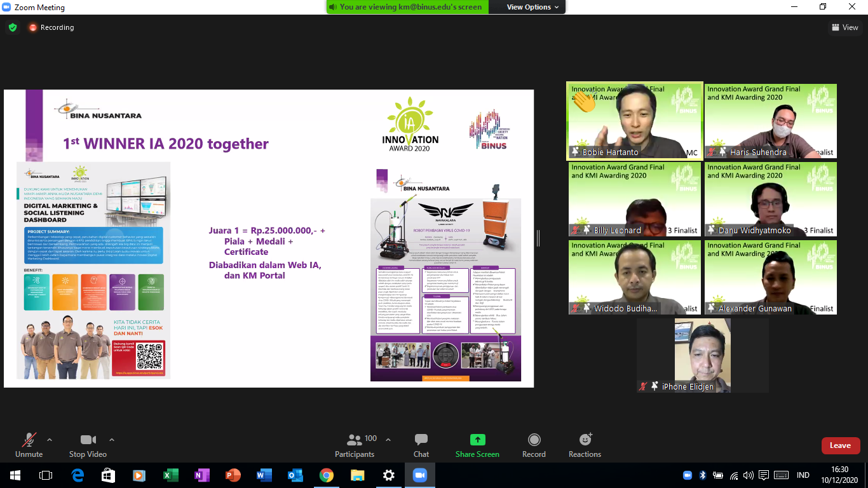Viewport: 868px width, 488px height.
Task: Open Microsoft Store from taskbar
Action: (x=108, y=475)
